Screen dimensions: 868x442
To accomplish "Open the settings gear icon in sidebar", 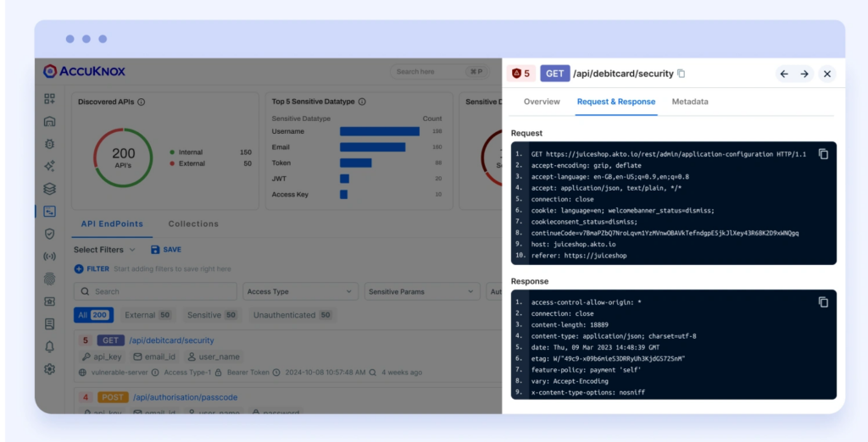I will [x=49, y=369].
